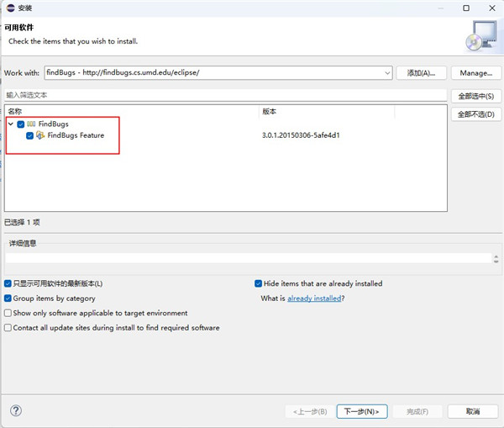Click the 版本 column header
The height and width of the screenshot is (428, 504).
327,111
